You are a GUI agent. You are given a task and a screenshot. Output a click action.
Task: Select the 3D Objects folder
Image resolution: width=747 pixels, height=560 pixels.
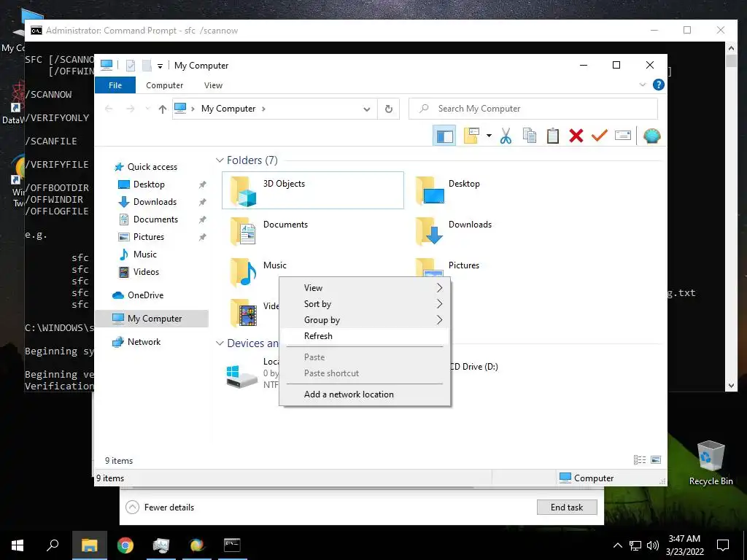coord(312,190)
